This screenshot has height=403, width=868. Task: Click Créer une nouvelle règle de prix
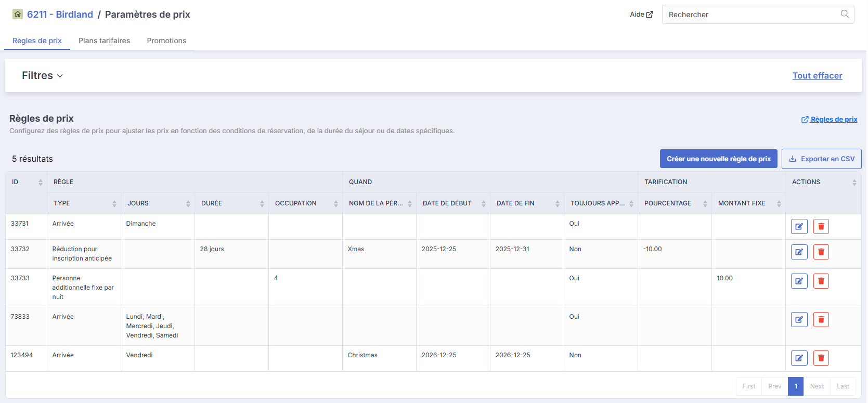(x=719, y=159)
